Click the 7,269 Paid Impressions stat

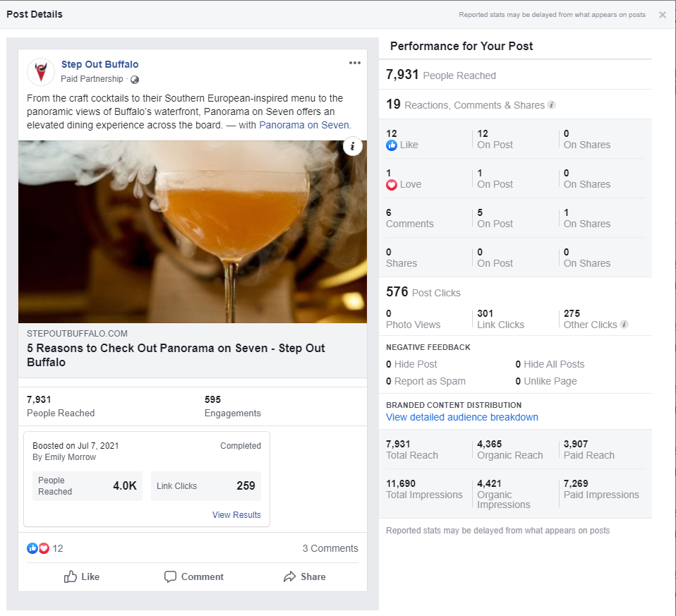[x=601, y=489]
